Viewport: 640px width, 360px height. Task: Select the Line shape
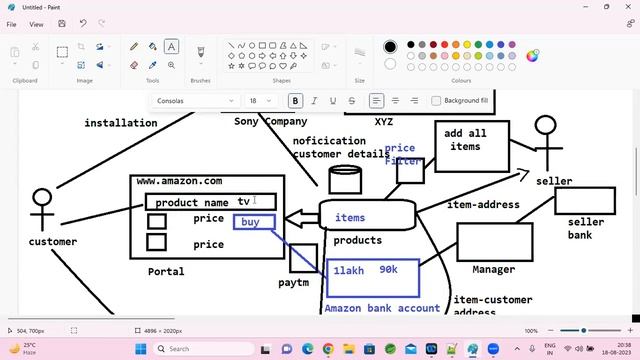tap(231, 45)
